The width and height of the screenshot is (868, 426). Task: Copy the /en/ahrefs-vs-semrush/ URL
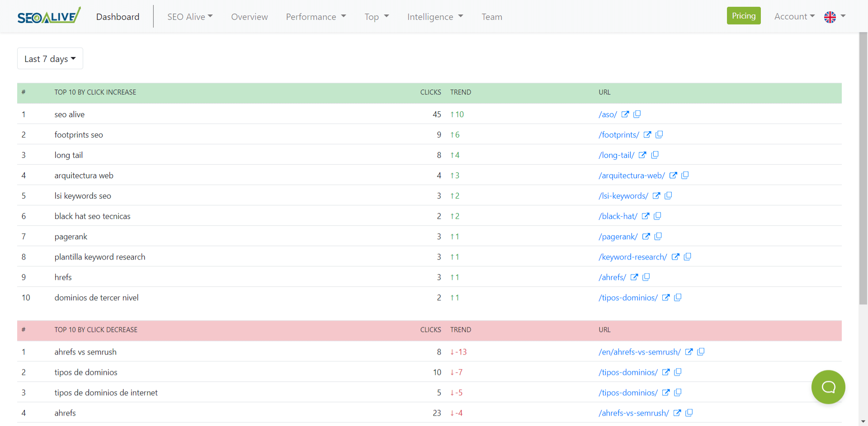pos(701,352)
